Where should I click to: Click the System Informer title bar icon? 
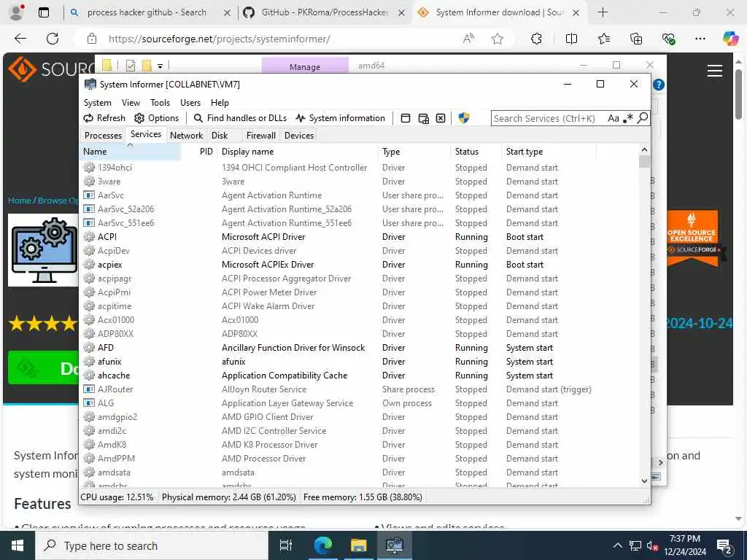coord(90,85)
